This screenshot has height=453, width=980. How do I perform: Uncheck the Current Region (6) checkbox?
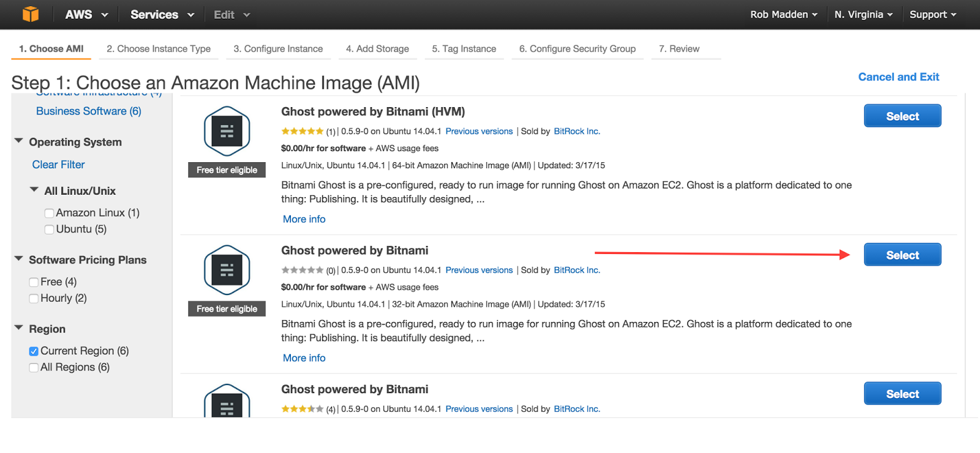point(34,351)
